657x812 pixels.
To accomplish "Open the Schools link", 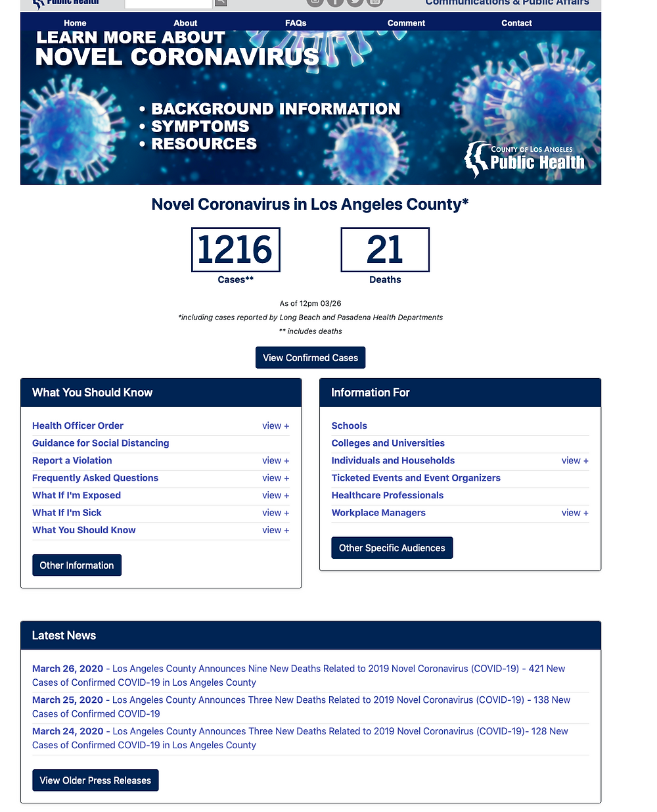I will 349,426.
